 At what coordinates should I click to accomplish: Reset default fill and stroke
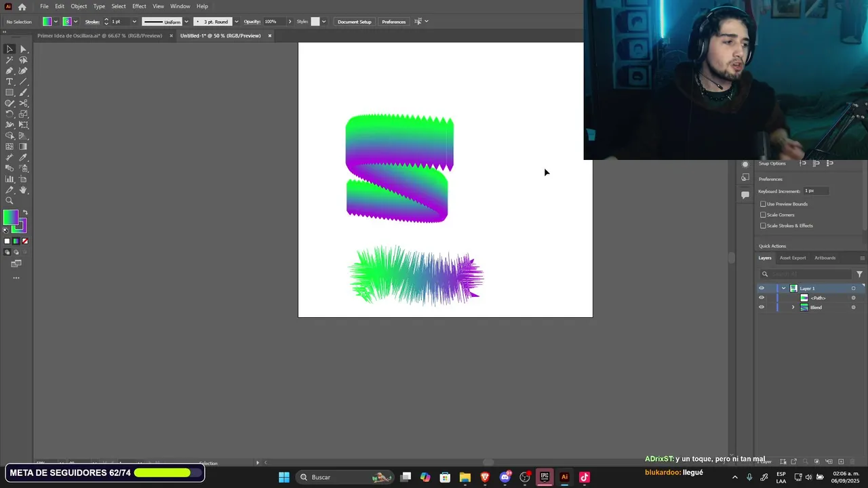(x=6, y=230)
